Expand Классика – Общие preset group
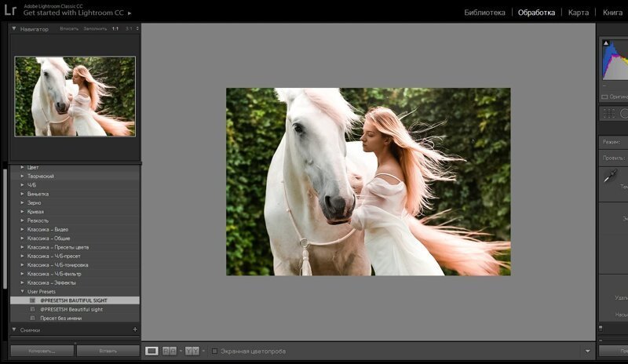This screenshot has height=364, width=628. click(x=23, y=238)
